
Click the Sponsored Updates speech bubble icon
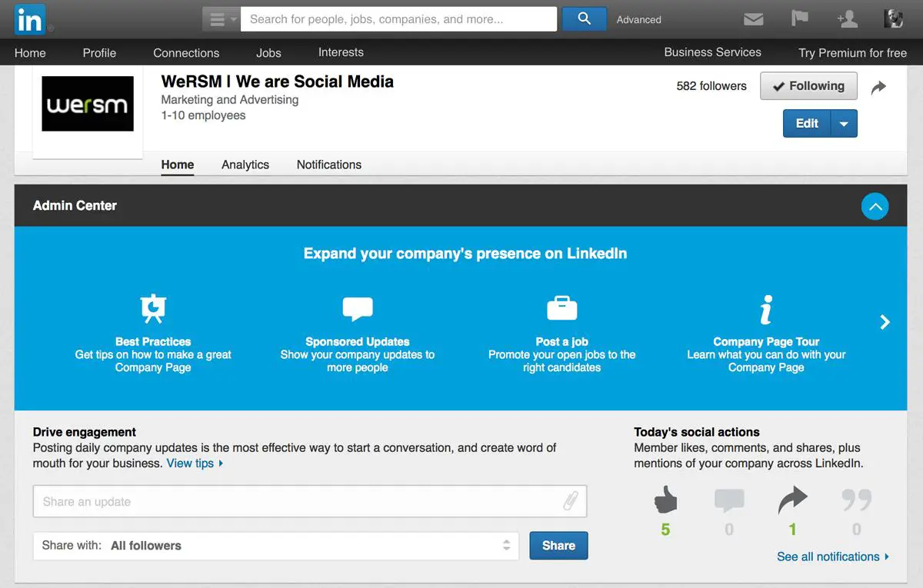click(x=358, y=309)
